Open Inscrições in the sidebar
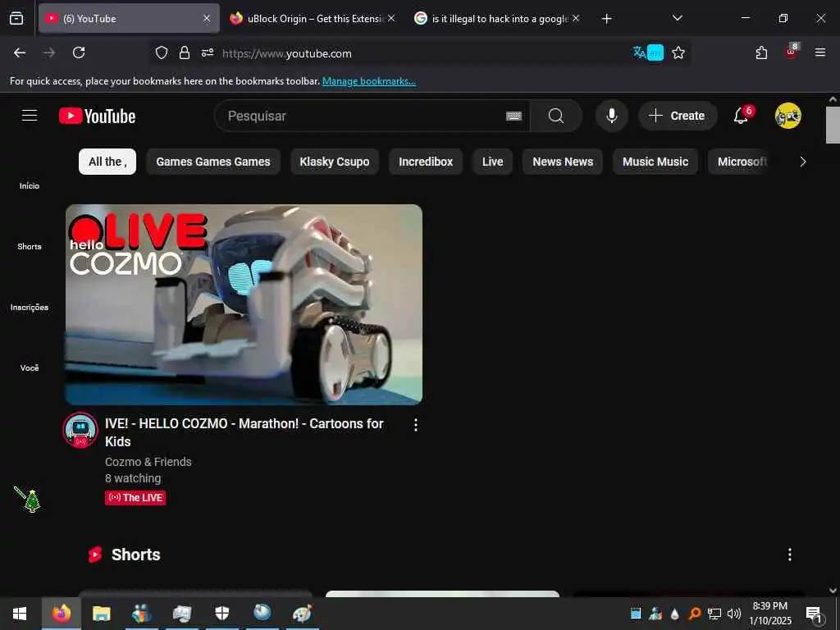Screen dimensions: 840x630 coord(30,307)
